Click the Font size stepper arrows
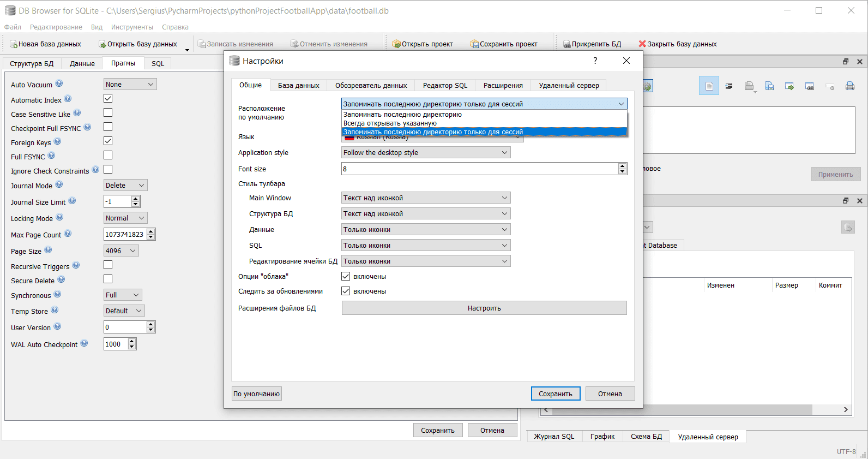868x459 pixels. (x=623, y=169)
